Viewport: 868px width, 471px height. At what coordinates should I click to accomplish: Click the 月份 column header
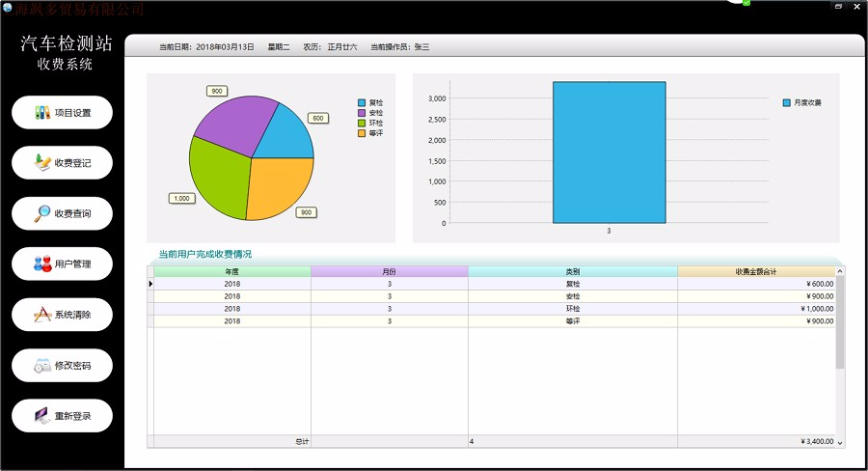389,272
